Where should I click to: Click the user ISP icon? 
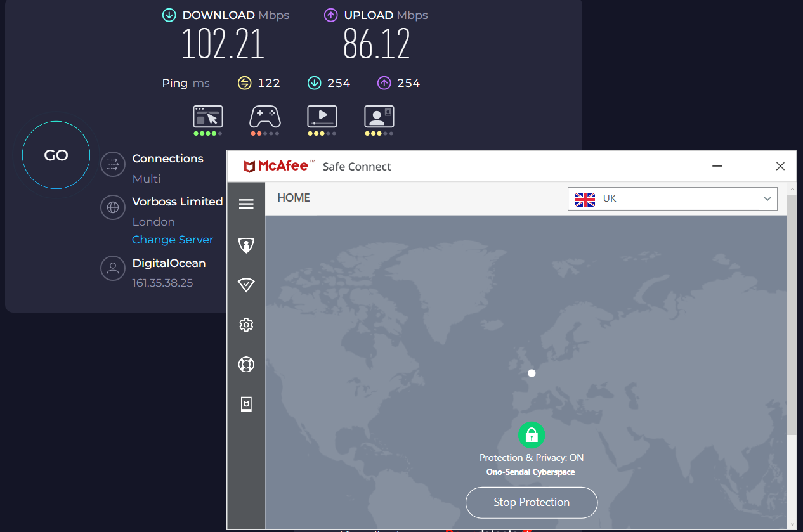pyautogui.click(x=113, y=268)
